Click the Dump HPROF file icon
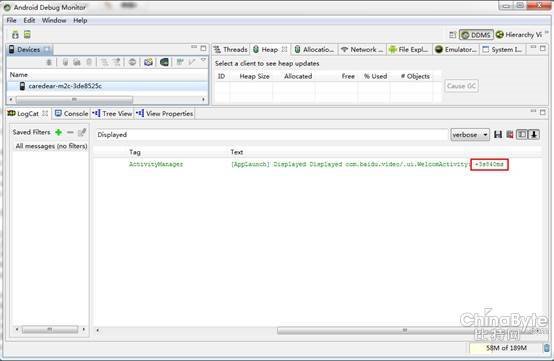Viewport: 554px width, 361px height. (x=77, y=63)
